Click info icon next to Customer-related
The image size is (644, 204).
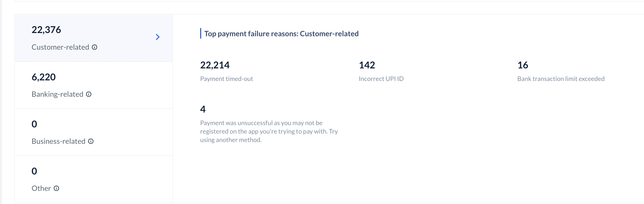[94, 47]
